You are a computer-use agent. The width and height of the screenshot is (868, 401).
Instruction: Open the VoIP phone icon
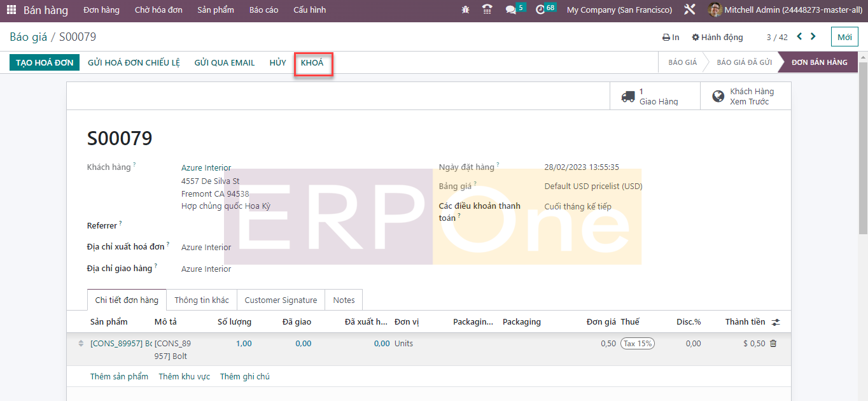click(x=487, y=10)
